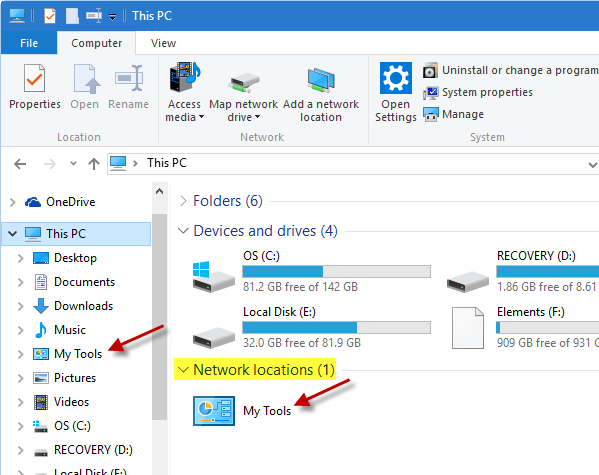
Task: Expand the Pictures tree node
Action: 21,379
